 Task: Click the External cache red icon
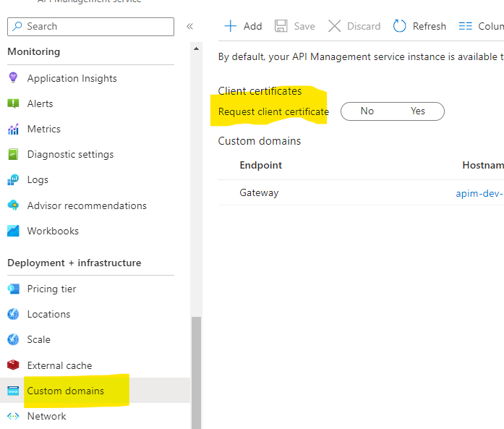coord(13,365)
